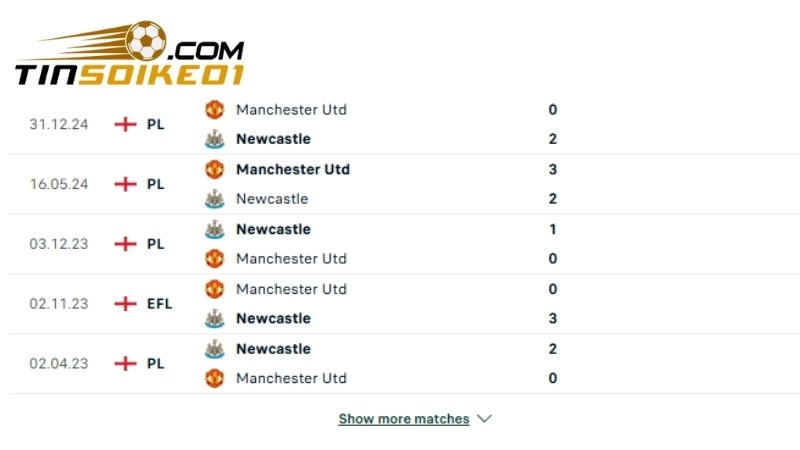Open bold Manchester Utd team name 16.05.24

click(x=293, y=169)
